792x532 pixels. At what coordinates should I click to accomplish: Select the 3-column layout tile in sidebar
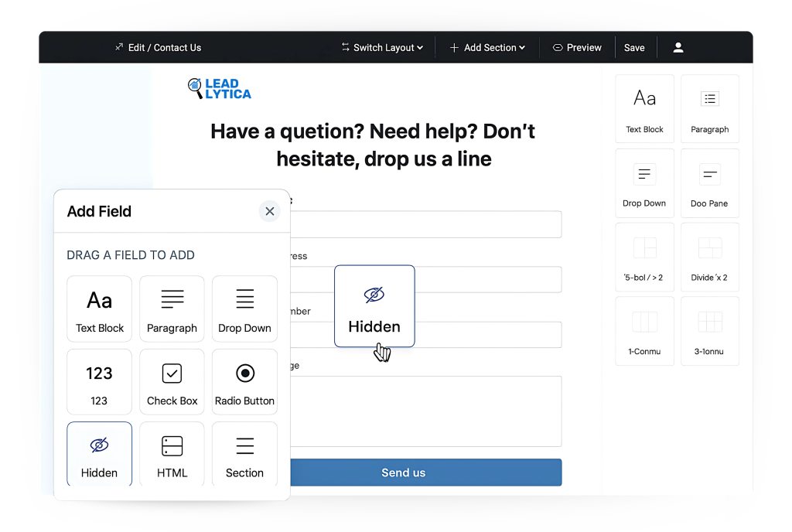[x=709, y=331]
